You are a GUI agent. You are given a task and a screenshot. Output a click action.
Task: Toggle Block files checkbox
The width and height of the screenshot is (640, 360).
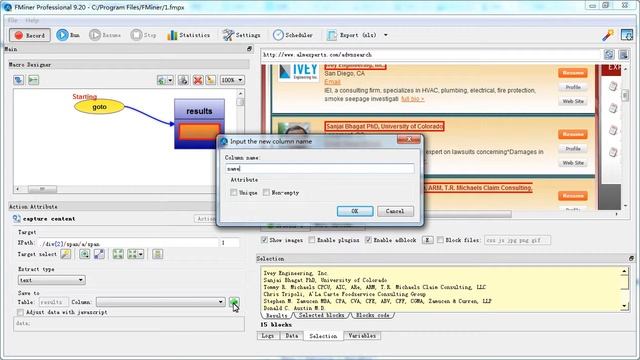(x=440, y=240)
